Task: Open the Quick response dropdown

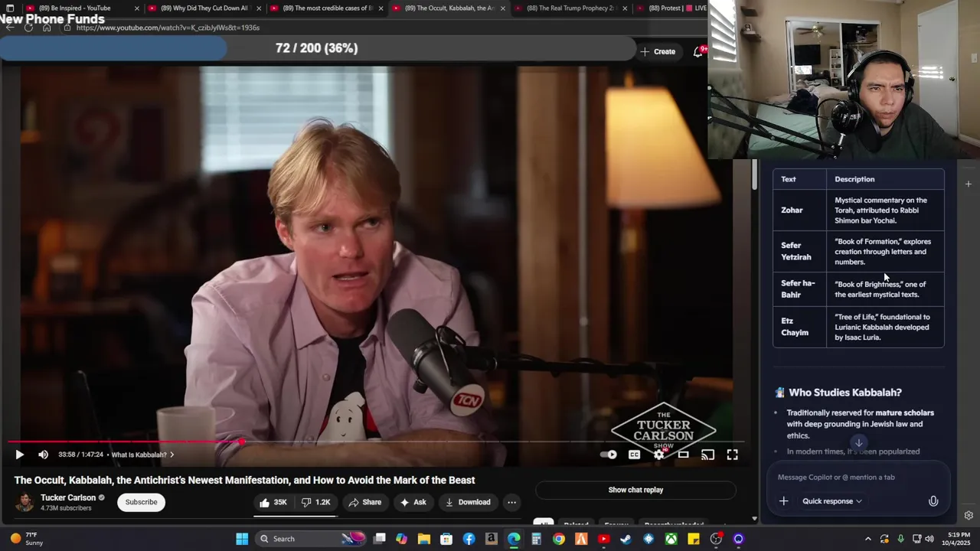Action: pos(831,501)
